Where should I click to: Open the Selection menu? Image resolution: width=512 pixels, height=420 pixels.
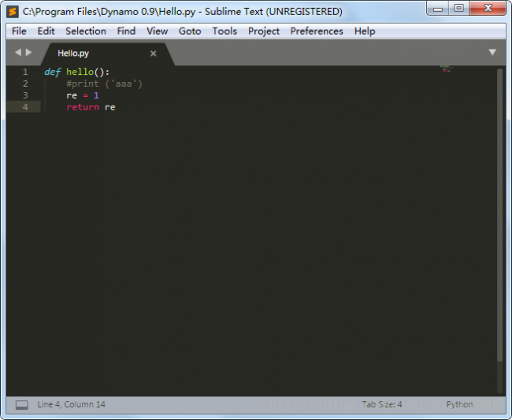(86, 32)
